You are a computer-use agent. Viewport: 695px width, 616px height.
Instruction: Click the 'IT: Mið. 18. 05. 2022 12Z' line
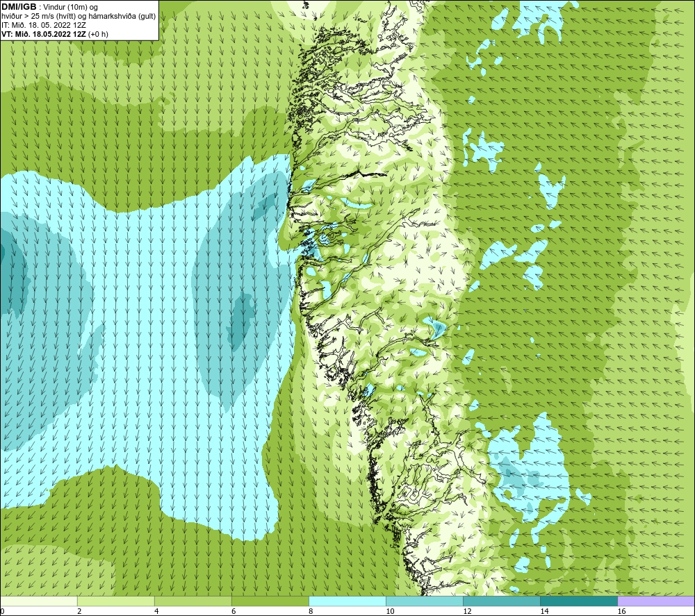coord(43,25)
